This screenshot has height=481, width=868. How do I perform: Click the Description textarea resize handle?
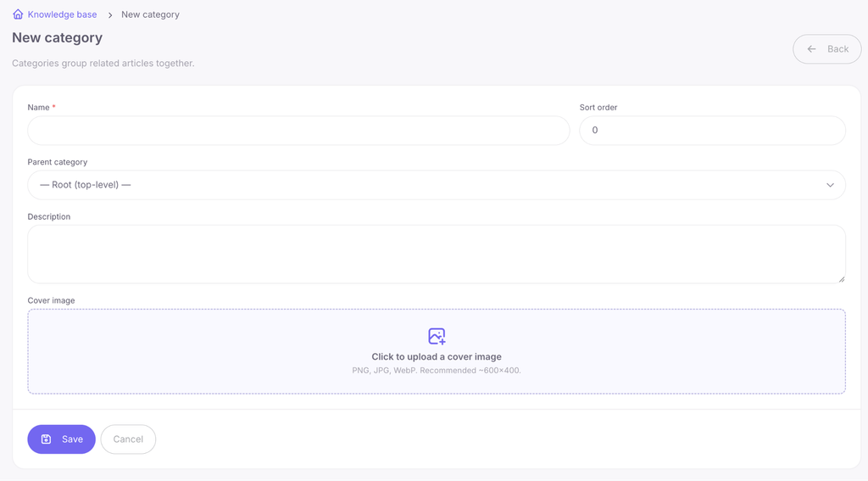tap(842, 279)
